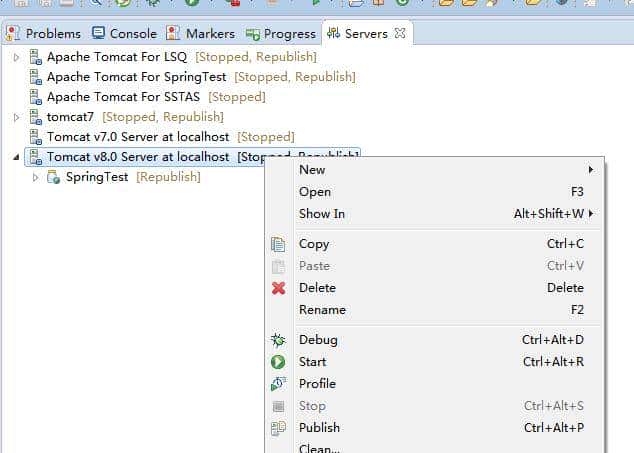Expand the tomcat7 server node
634x453 pixels.
tap(16, 117)
